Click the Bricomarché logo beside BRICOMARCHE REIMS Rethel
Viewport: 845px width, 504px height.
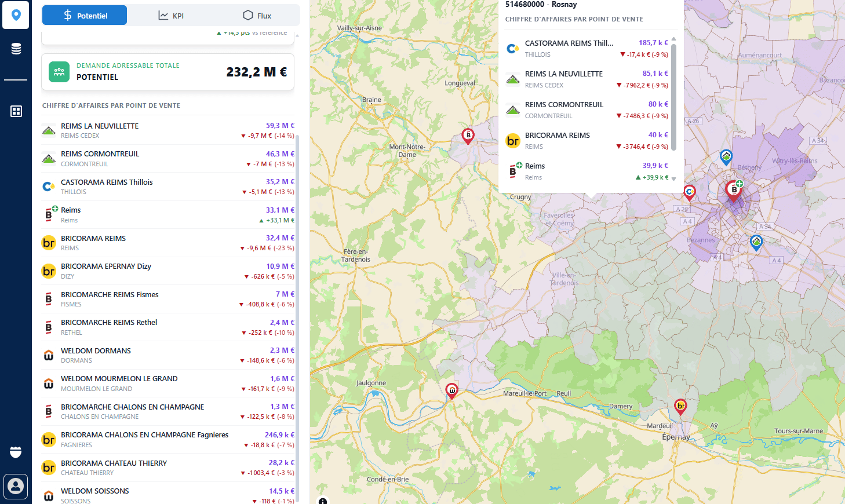coord(49,327)
